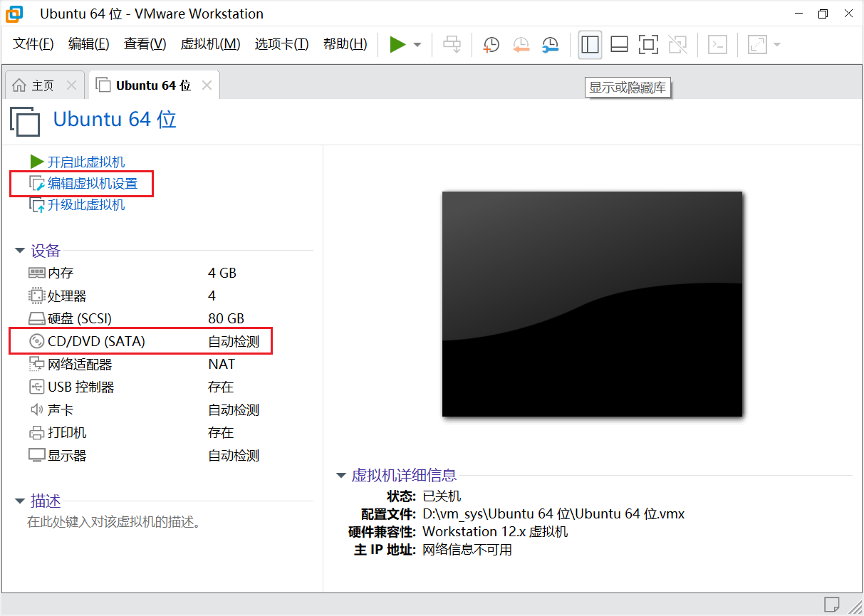Open the 选项卡(T) menu
Viewport: 864px width, 616px height.
click(x=281, y=44)
